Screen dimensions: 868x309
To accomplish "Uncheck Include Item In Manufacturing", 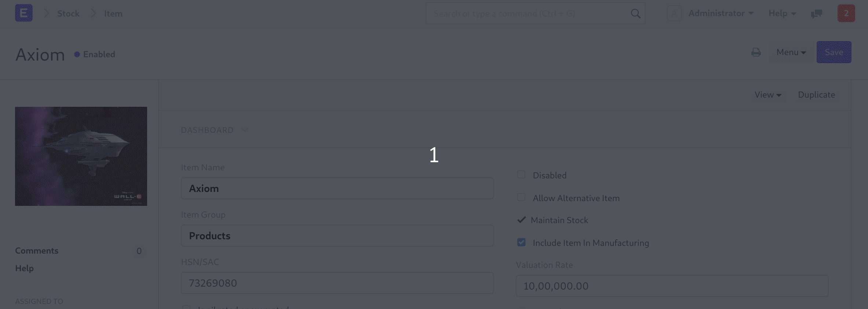I will click(521, 242).
